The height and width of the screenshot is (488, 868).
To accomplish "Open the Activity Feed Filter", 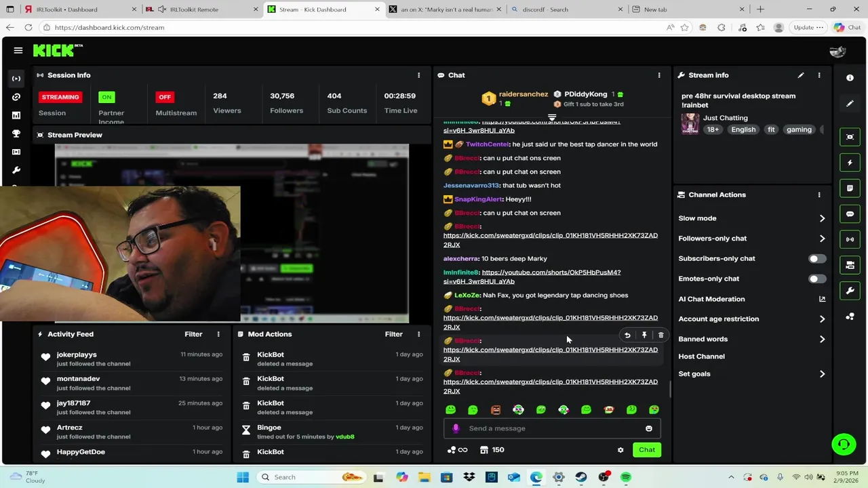I will [x=193, y=334].
